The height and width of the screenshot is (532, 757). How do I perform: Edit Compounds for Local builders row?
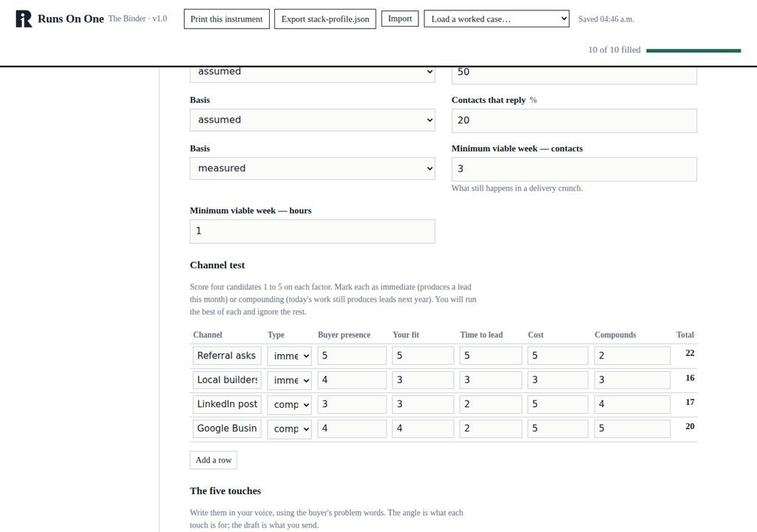[x=632, y=380]
